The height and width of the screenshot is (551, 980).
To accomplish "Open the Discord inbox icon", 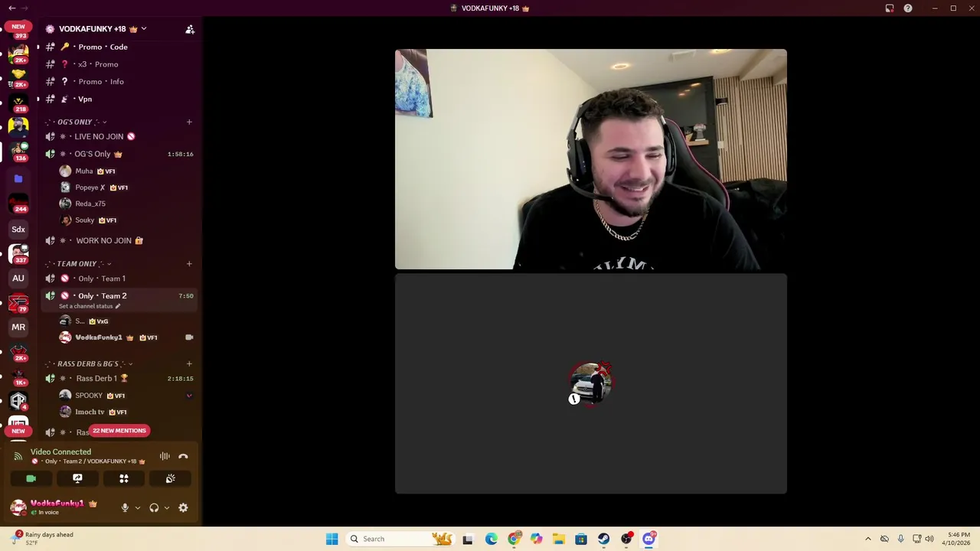I will [x=890, y=8].
